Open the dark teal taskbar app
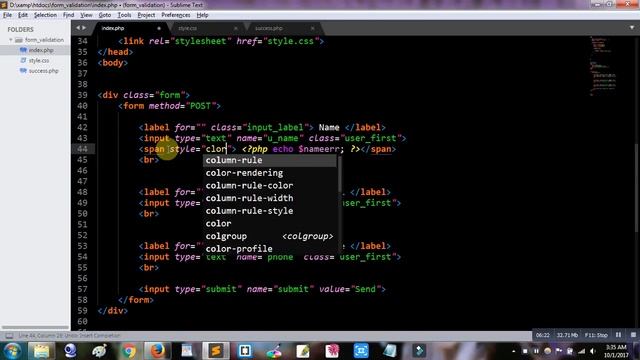This screenshot has width=640, height=360. tap(419, 351)
